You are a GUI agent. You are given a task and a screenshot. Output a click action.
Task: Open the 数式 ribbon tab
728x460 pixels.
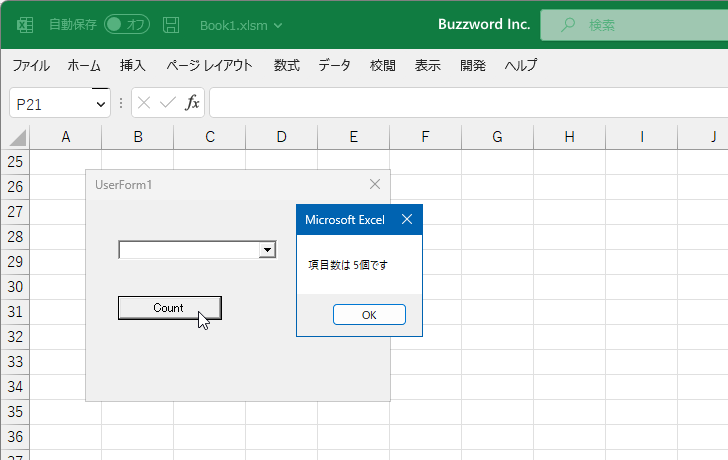point(286,65)
